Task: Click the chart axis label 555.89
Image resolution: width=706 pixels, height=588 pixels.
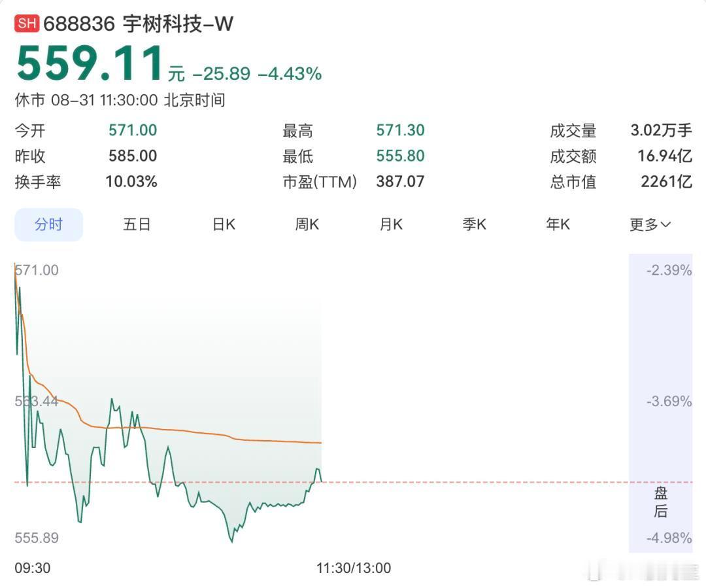Action: click(x=37, y=538)
